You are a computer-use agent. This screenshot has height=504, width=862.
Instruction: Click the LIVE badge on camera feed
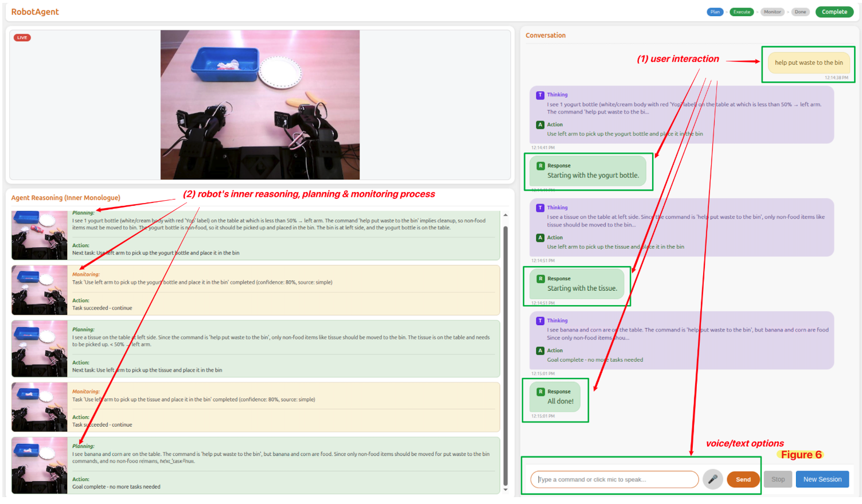[22, 38]
